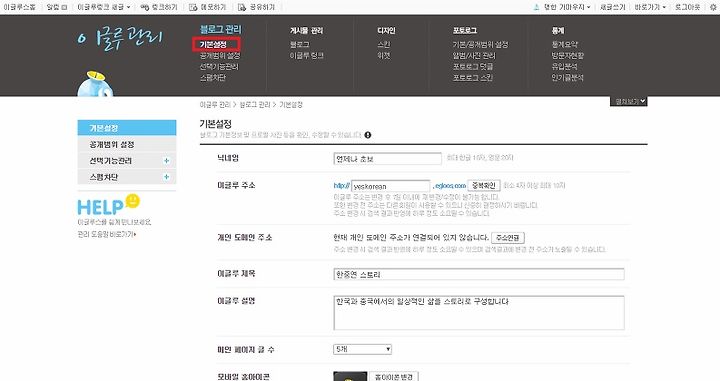Select 기본설정 in the left sidebar
This screenshot has width=720, height=381.
coord(127,128)
